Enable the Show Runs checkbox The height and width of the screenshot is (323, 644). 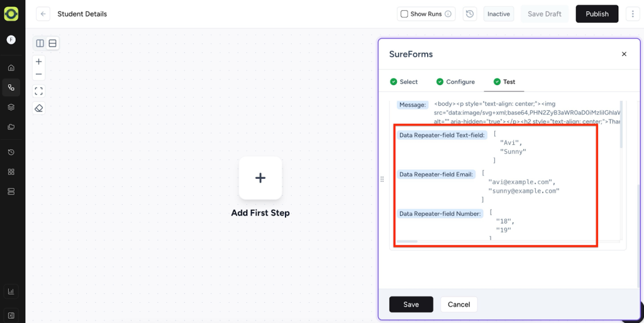point(404,14)
